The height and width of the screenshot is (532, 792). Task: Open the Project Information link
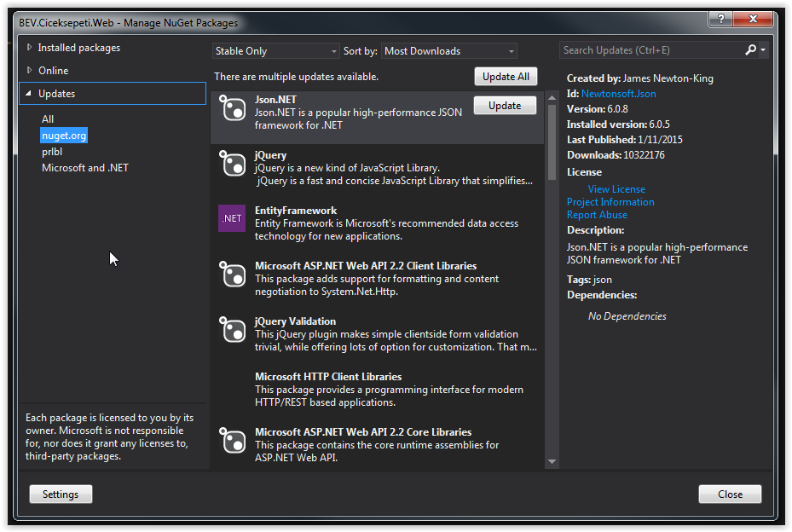click(x=610, y=201)
